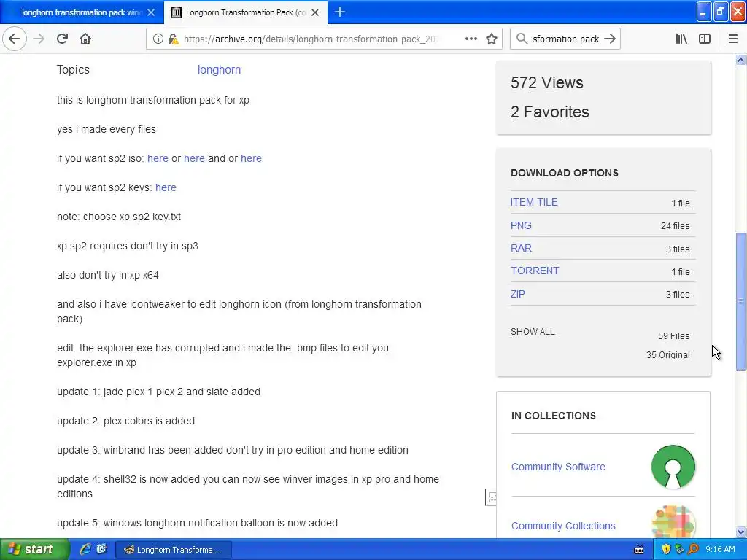Switch to the longhorn transformation pack search tab
This screenshot has height=560, width=747.
(x=82, y=12)
